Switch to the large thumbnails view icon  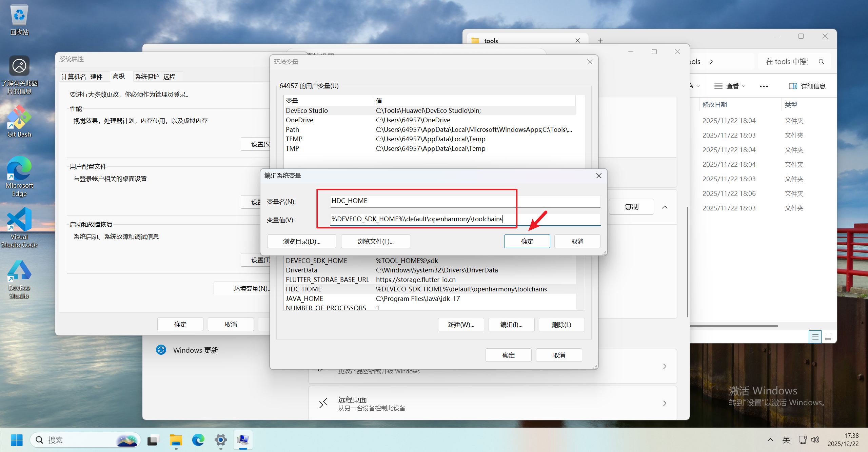[x=828, y=337]
